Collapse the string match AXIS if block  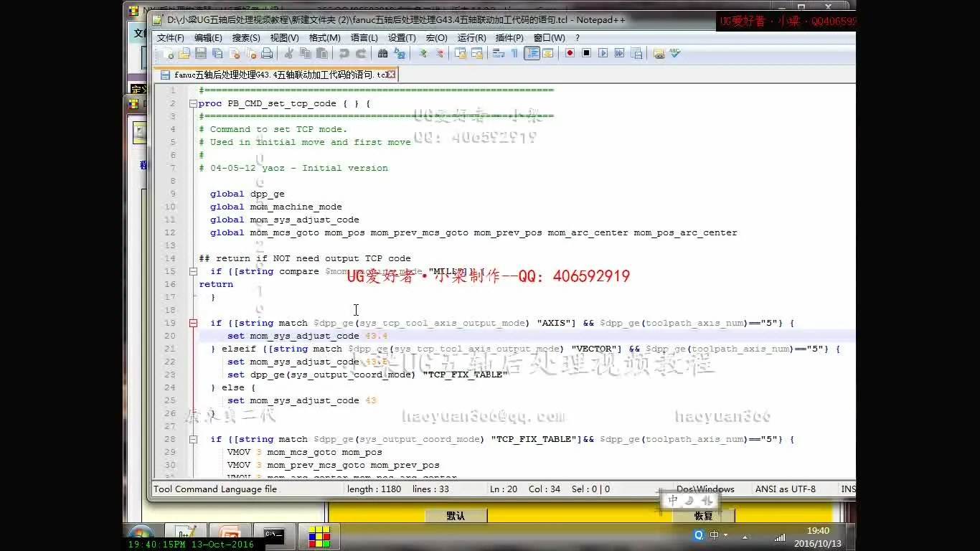[x=192, y=323]
